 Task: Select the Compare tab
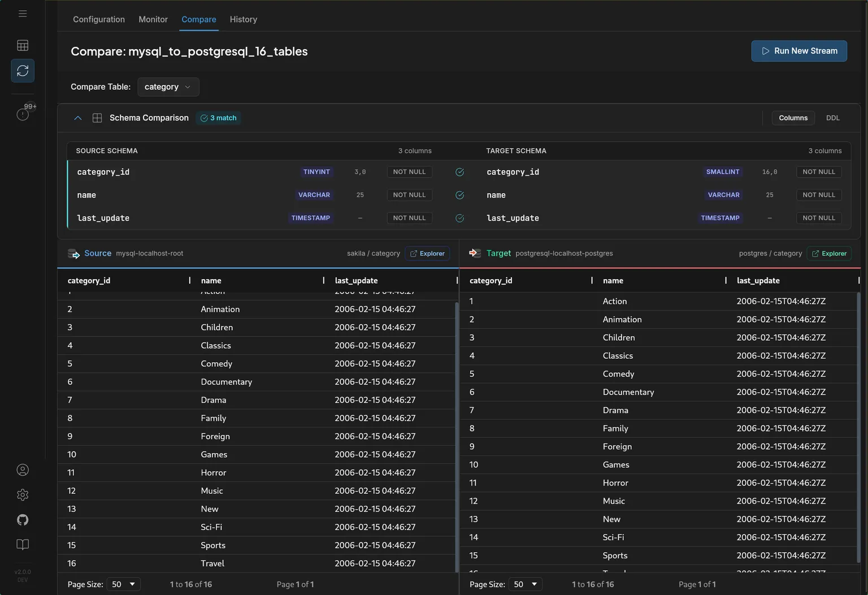click(x=199, y=19)
